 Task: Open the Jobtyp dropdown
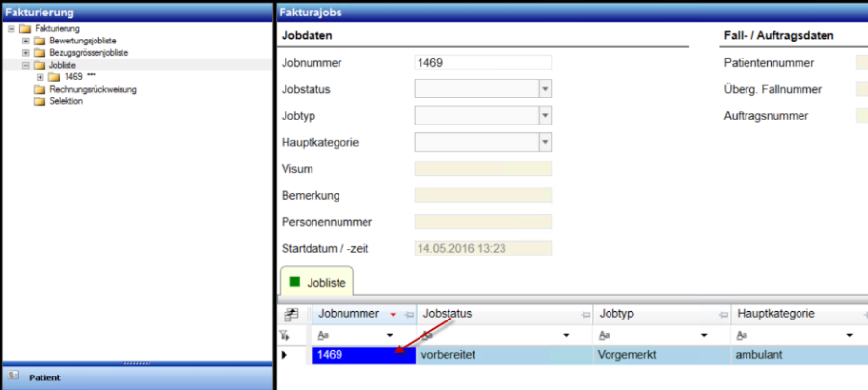[x=545, y=116]
